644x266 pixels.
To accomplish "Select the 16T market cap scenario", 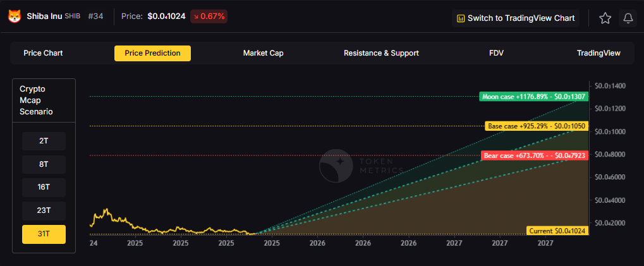I will point(44,188).
